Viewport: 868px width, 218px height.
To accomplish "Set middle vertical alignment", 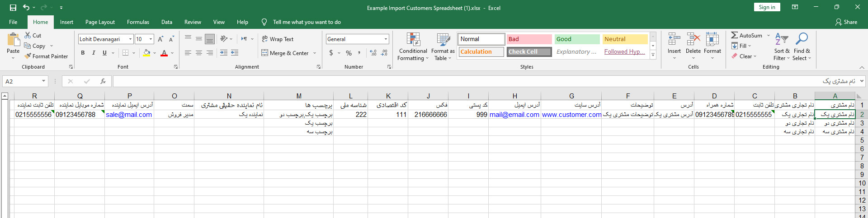I will 199,39.
